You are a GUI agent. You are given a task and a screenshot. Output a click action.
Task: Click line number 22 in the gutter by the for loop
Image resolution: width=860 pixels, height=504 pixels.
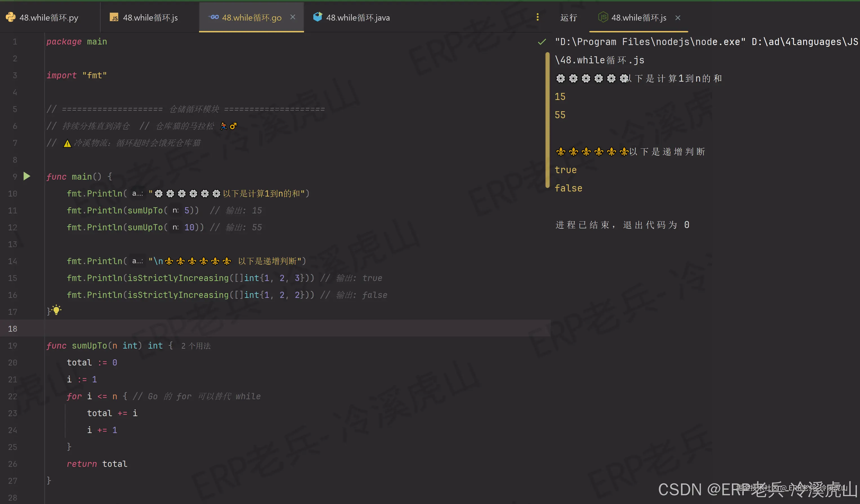(13, 396)
